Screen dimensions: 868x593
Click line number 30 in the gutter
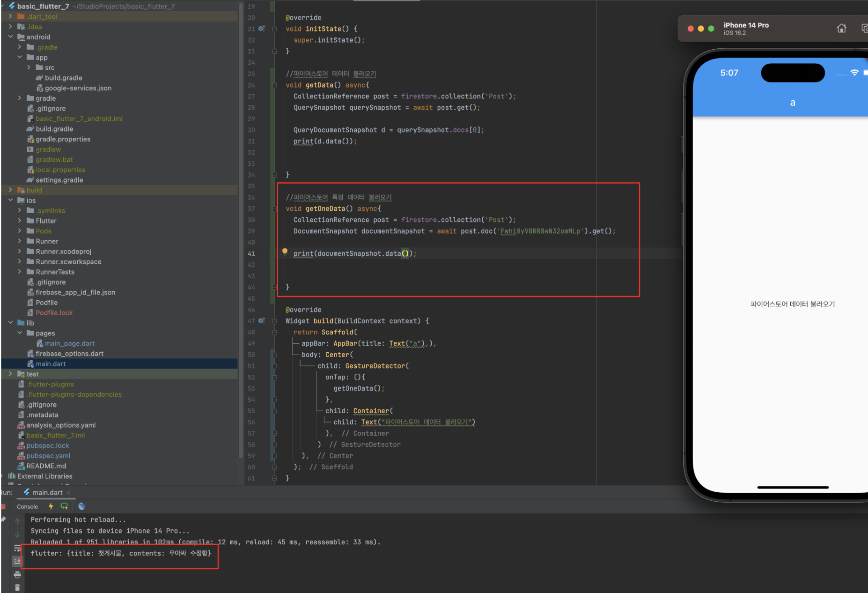(x=251, y=130)
